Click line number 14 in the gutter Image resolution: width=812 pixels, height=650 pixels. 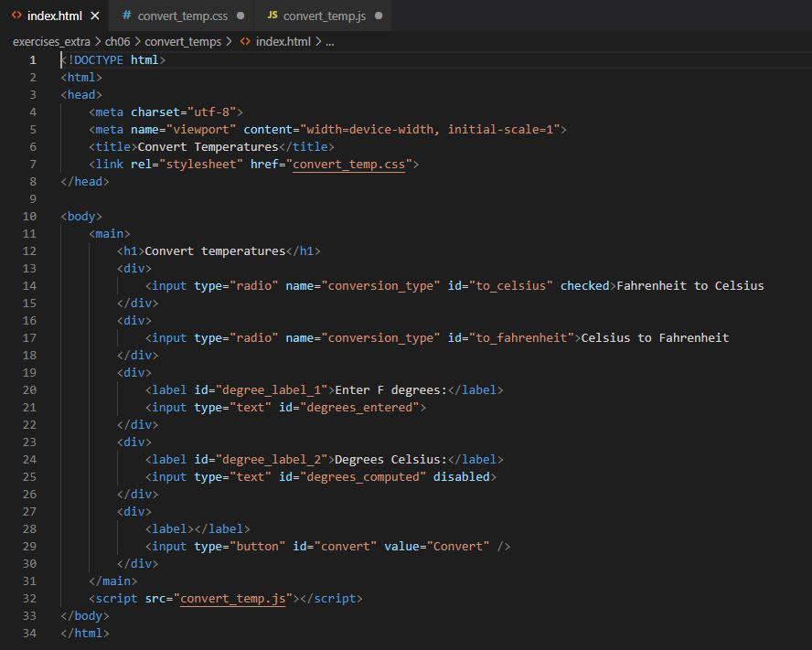(29, 285)
